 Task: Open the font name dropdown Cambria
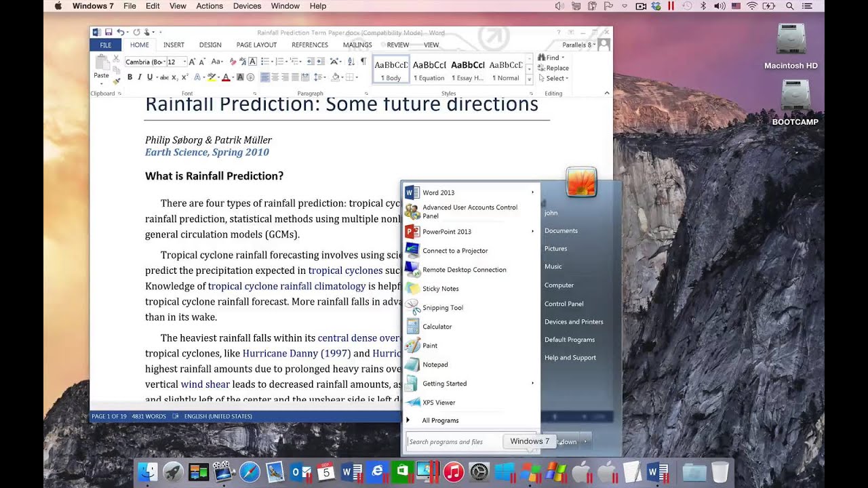[164, 62]
